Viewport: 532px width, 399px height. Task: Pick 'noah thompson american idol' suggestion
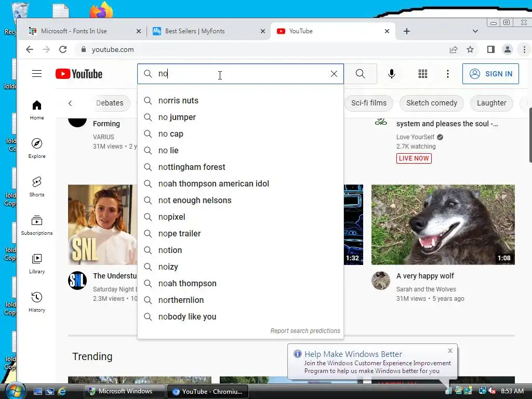click(x=241, y=183)
